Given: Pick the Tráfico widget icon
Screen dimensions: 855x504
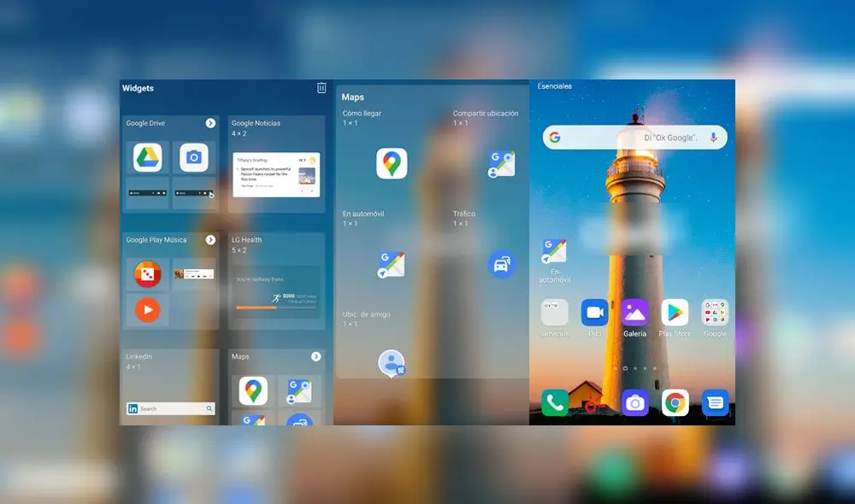Looking at the screenshot, I should pyautogui.click(x=501, y=264).
